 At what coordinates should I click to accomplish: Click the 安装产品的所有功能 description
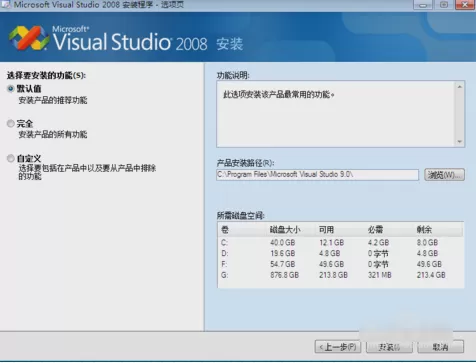tap(53, 134)
